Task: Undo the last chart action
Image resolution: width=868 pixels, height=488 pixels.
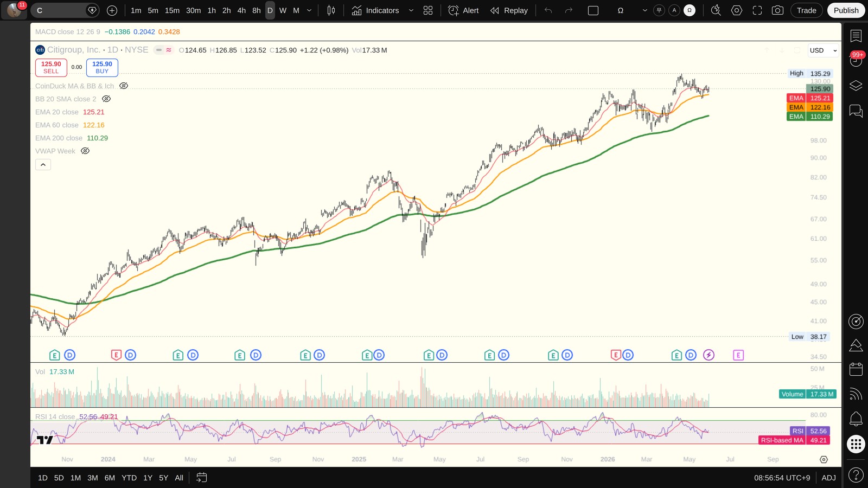Action: click(x=548, y=10)
